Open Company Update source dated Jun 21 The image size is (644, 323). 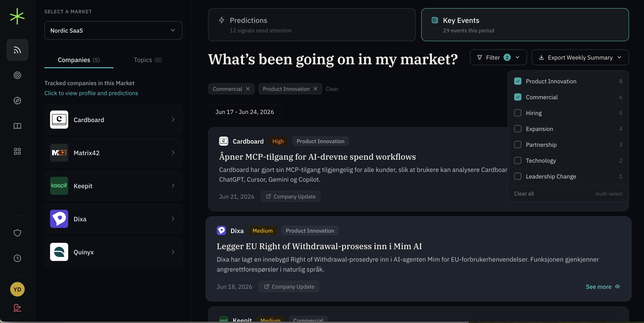(291, 197)
